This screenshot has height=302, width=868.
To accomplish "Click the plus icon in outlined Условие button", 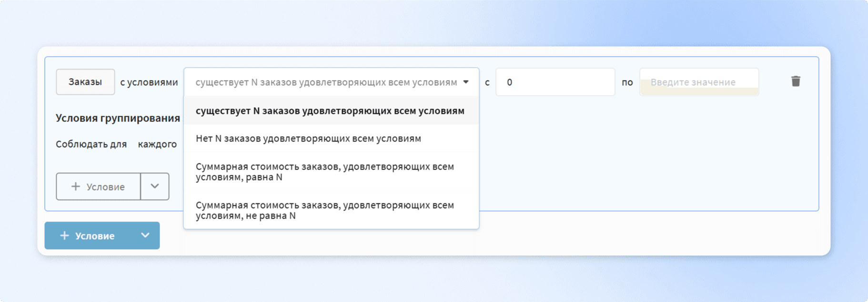I will [x=75, y=186].
